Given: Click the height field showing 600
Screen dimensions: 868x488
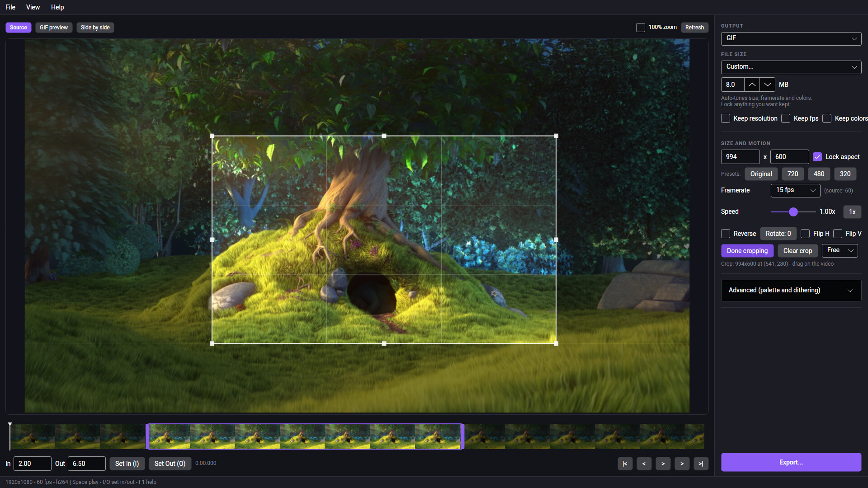Looking at the screenshot, I should click(x=789, y=157).
